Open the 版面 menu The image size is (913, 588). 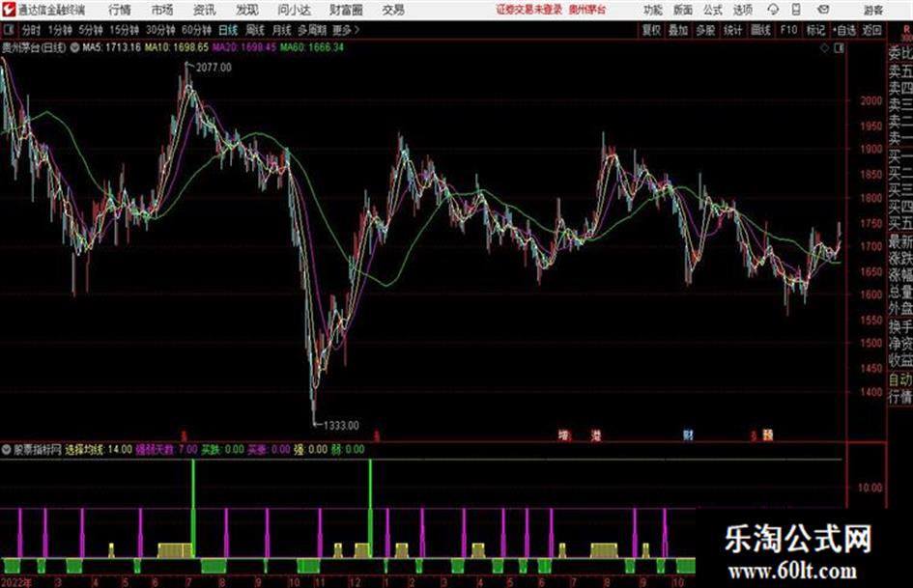(x=683, y=10)
